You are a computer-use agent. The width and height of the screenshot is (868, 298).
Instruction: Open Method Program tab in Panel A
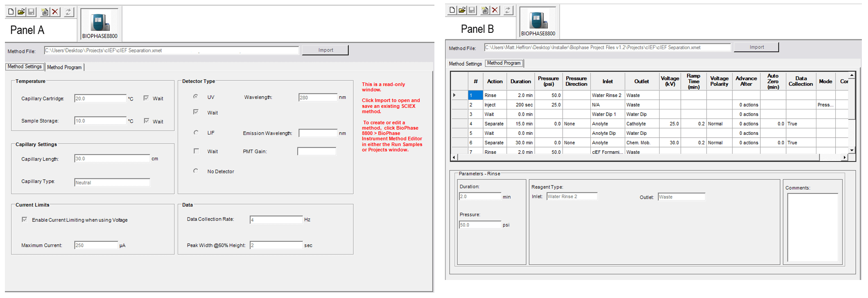[64, 67]
